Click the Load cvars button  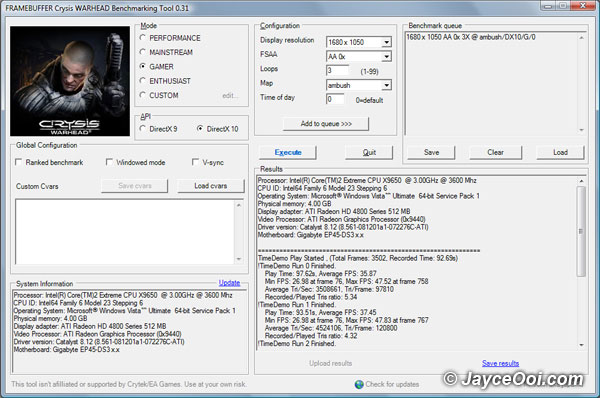211,186
